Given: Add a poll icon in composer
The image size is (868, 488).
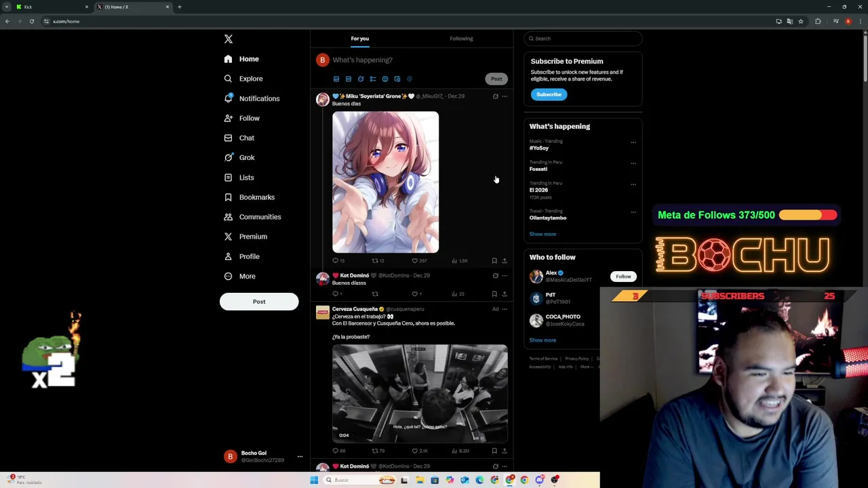Looking at the screenshot, I should tap(373, 79).
